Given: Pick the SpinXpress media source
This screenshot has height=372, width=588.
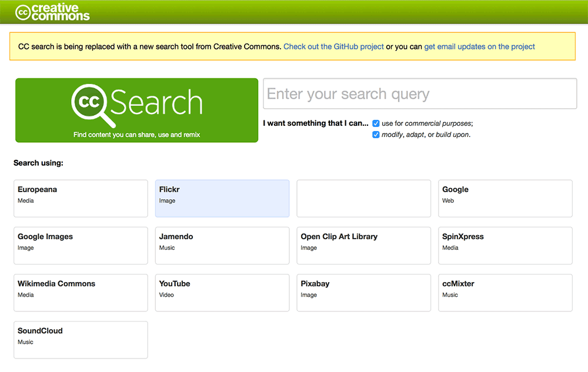Looking at the screenshot, I should click(505, 246).
